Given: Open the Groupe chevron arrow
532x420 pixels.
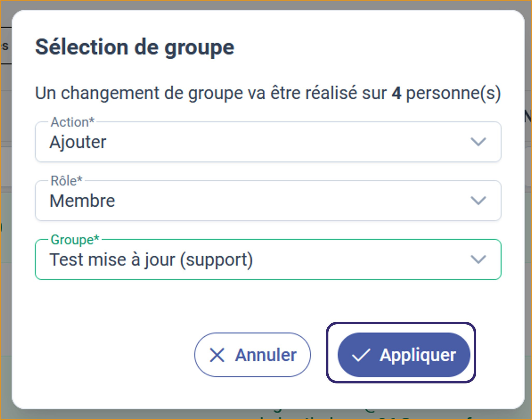Looking at the screenshot, I should click(478, 259).
